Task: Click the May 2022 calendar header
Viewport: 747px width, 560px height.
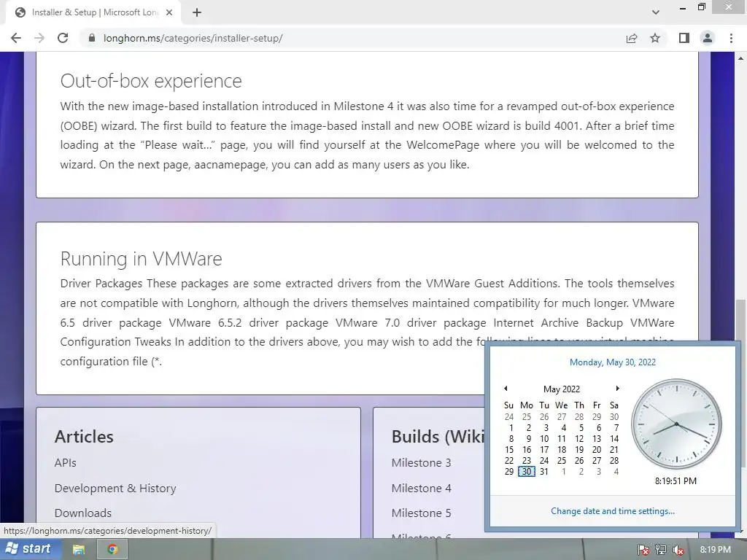Action: pos(562,389)
